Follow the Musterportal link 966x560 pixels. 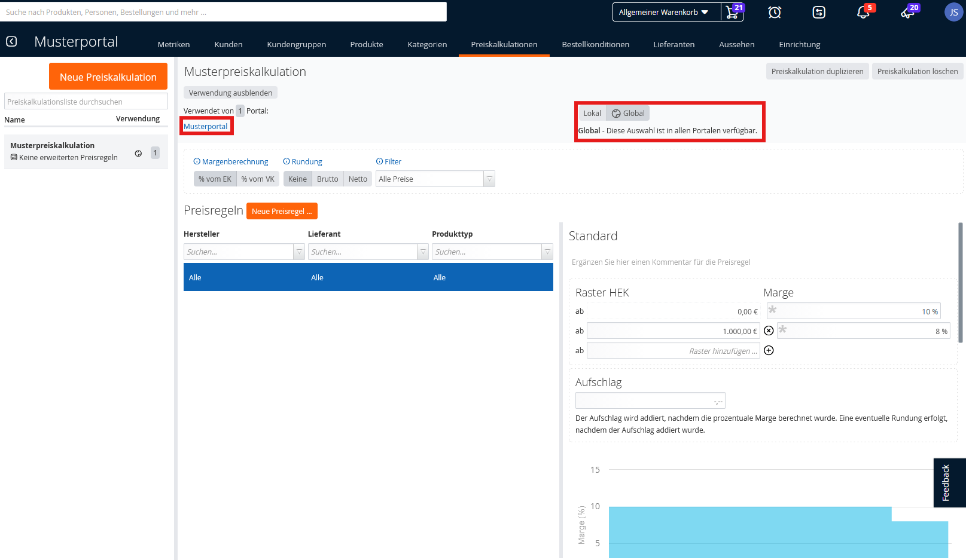(x=205, y=126)
